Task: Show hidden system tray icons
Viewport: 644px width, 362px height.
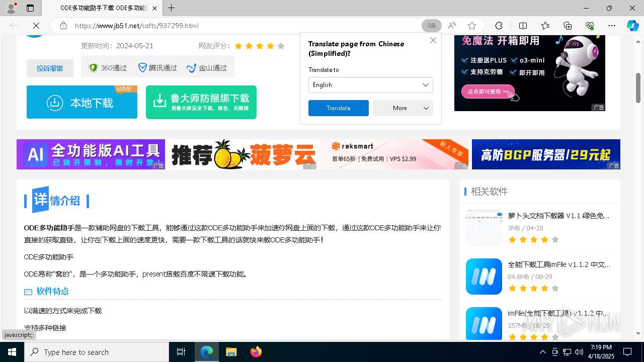Action: (542, 352)
